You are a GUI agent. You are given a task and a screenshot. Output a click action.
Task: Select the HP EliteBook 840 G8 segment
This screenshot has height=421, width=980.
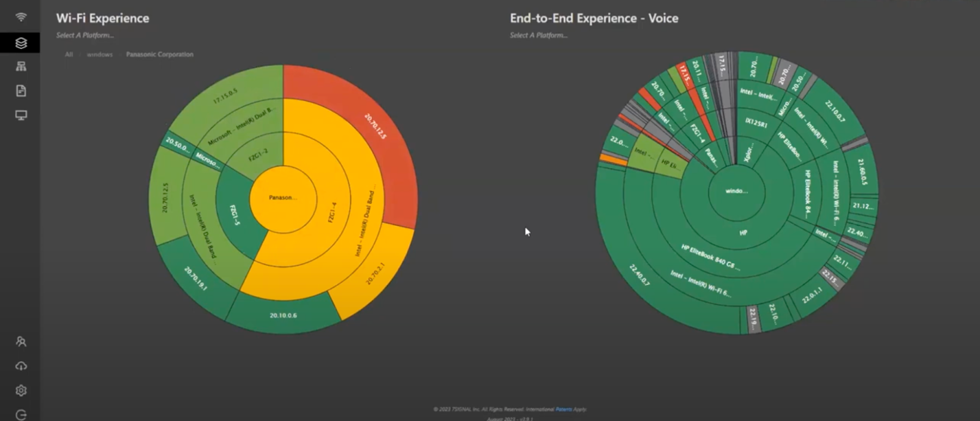pyautogui.click(x=710, y=256)
